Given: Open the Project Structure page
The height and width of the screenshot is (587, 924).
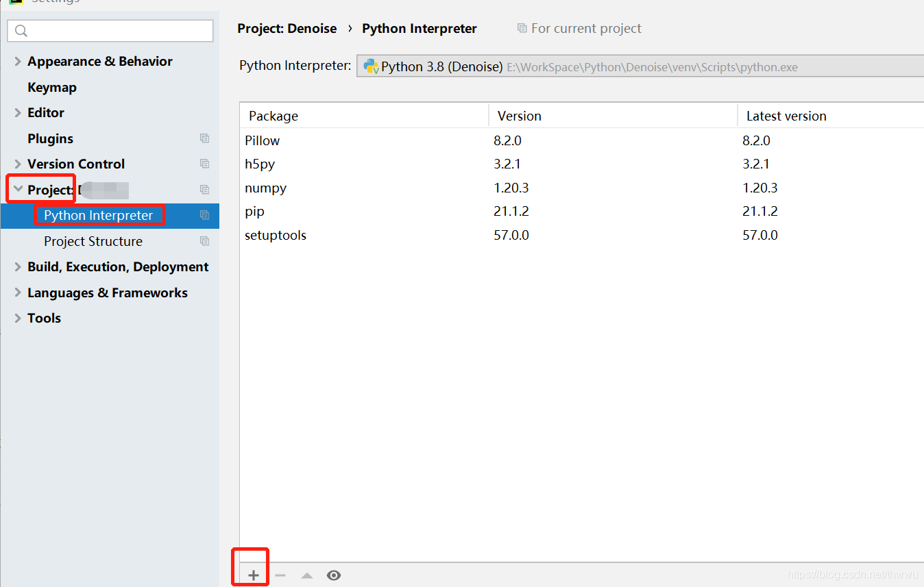Looking at the screenshot, I should [x=93, y=241].
